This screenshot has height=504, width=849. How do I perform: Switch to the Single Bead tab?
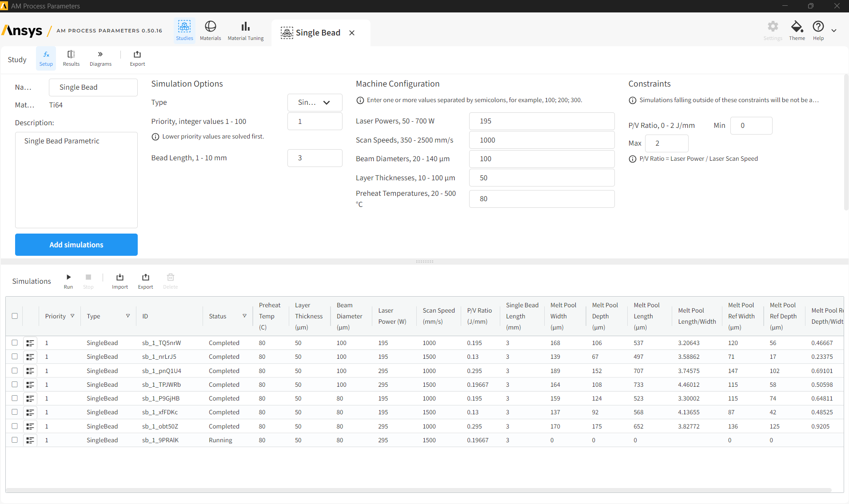pyautogui.click(x=318, y=33)
